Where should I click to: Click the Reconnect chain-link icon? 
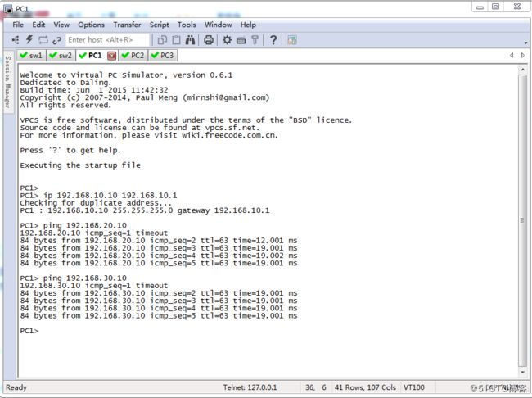click(x=56, y=40)
